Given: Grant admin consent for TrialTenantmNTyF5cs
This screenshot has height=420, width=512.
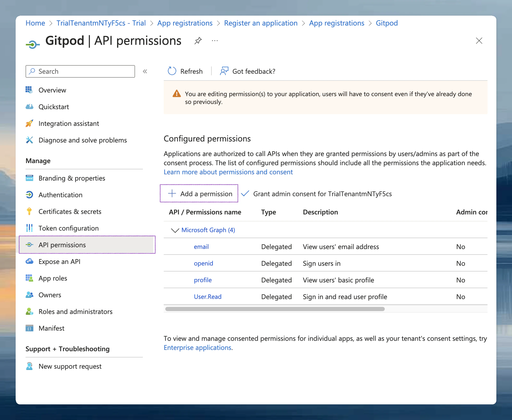Looking at the screenshot, I should 322,194.
